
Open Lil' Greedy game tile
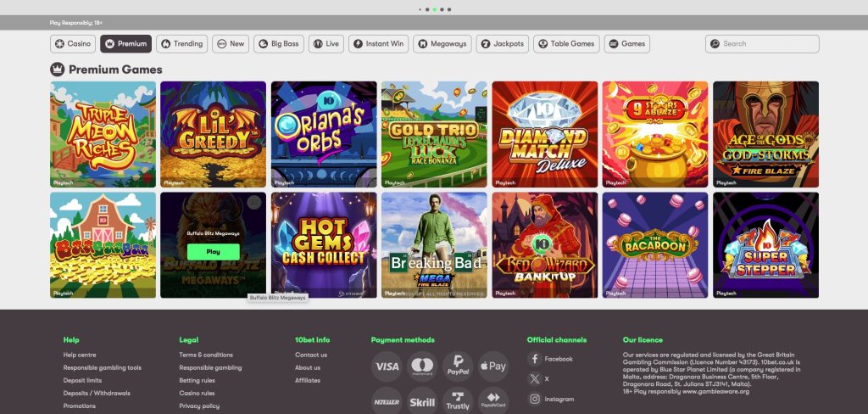[213, 134]
